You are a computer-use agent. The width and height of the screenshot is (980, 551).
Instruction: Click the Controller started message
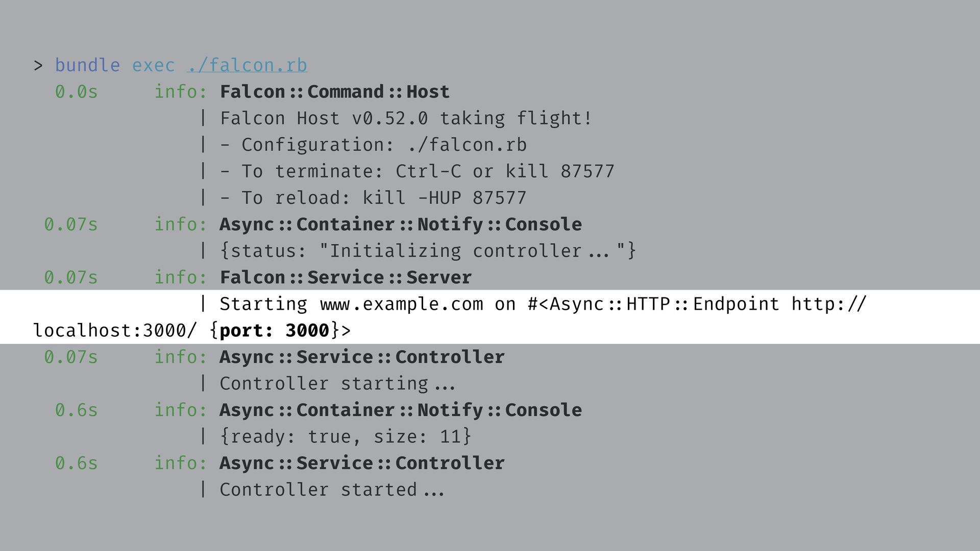[332, 490]
